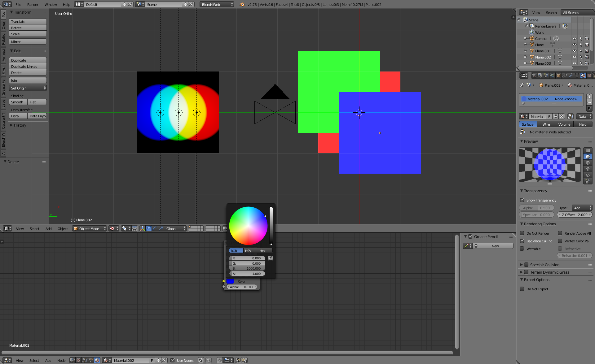Expand the Plane.001 outliner entry
The height and width of the screenshot is (364, 595).
click(x=525, y=51)
